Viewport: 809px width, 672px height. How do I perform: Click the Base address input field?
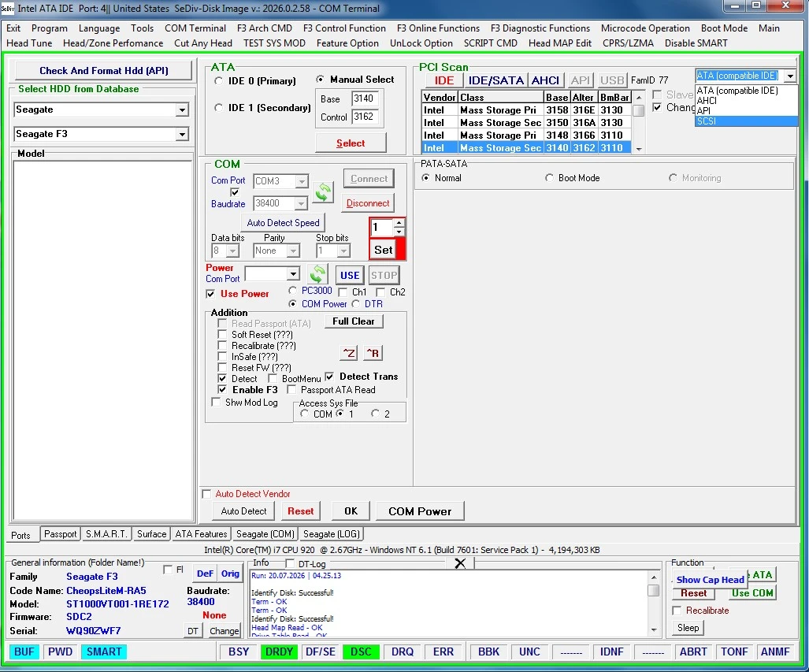(366, 98)
